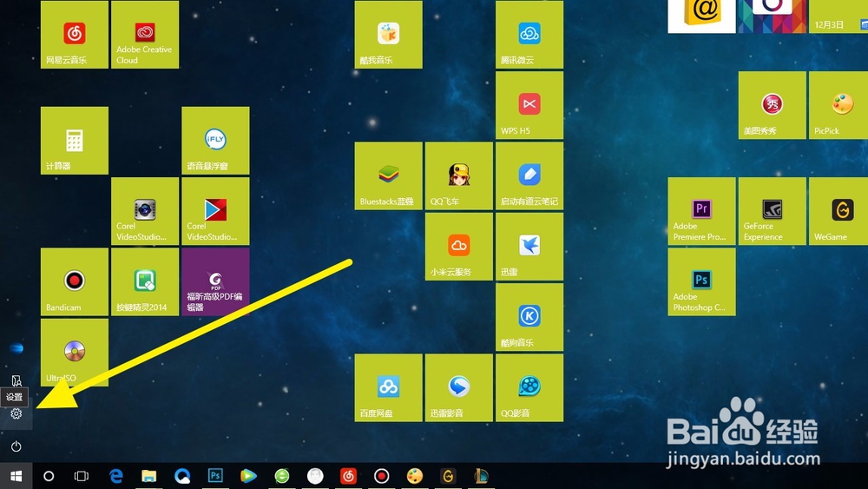
Task: Open the 腾讯微云 tile
Action: click(529, 35)
